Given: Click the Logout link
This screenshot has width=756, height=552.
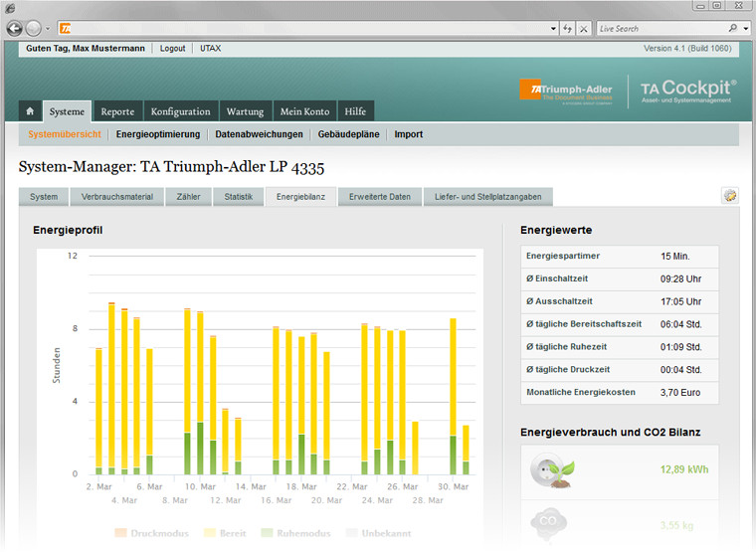Looking at the screenshot, I should [173, 48].
